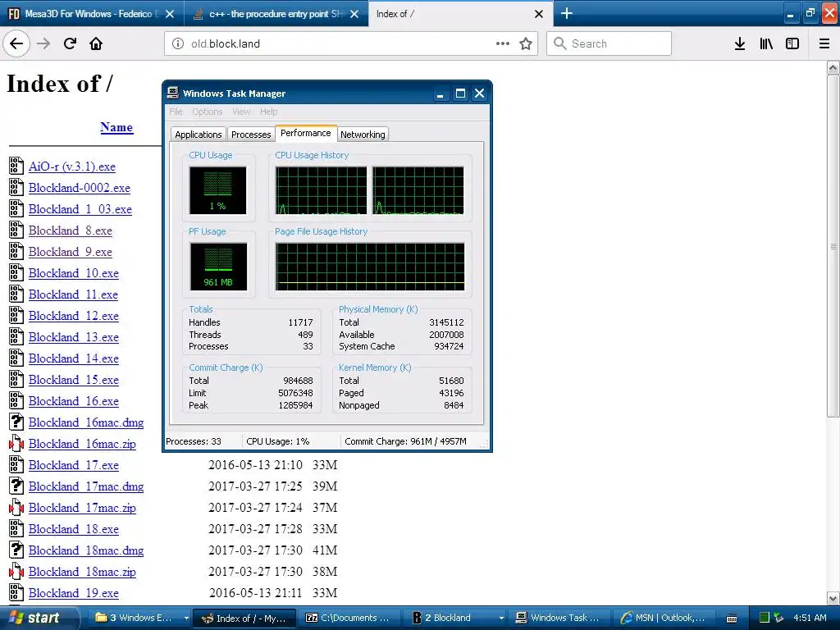This screenshot has height=630, width=840.
Task: Open the Processes tab in Task Manager
Action: [x=251, y=135]
